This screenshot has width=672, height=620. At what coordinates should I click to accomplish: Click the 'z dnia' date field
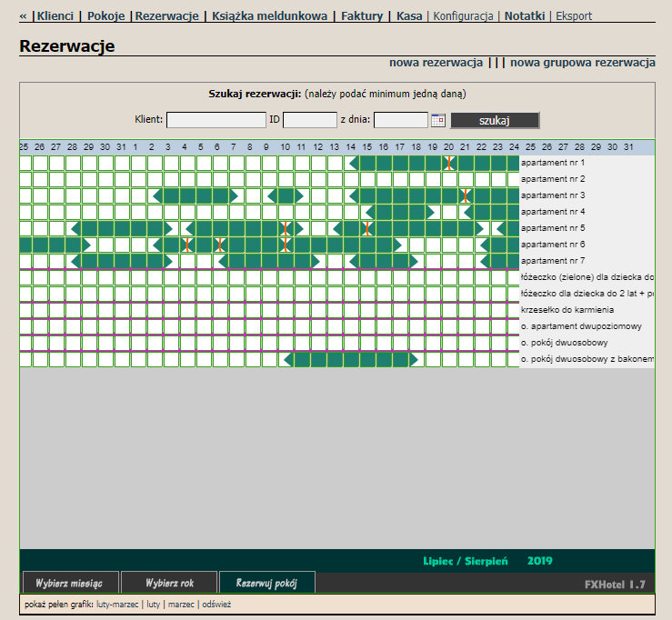coord(400,120)
